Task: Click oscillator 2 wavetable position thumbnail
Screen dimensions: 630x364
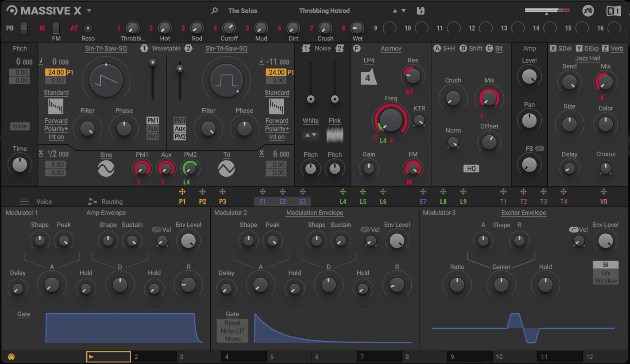Action: pos(276,106)
